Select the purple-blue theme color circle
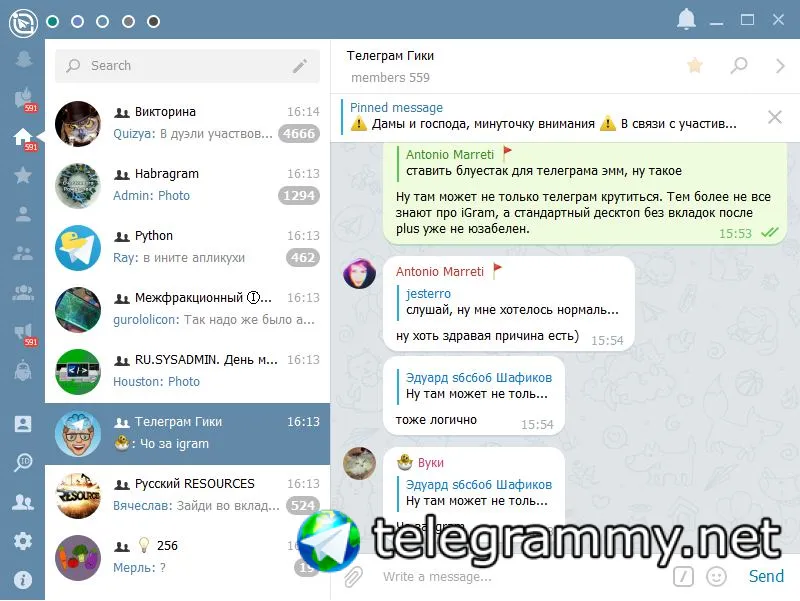The height and width of the screenshot is (601, 800). click(78, 21)
